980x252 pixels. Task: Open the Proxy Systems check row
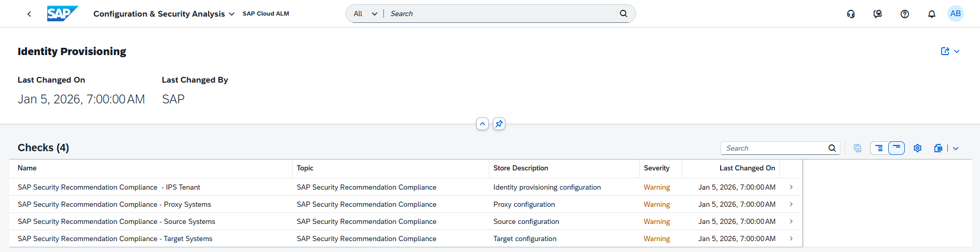click(x=114, y=204)
